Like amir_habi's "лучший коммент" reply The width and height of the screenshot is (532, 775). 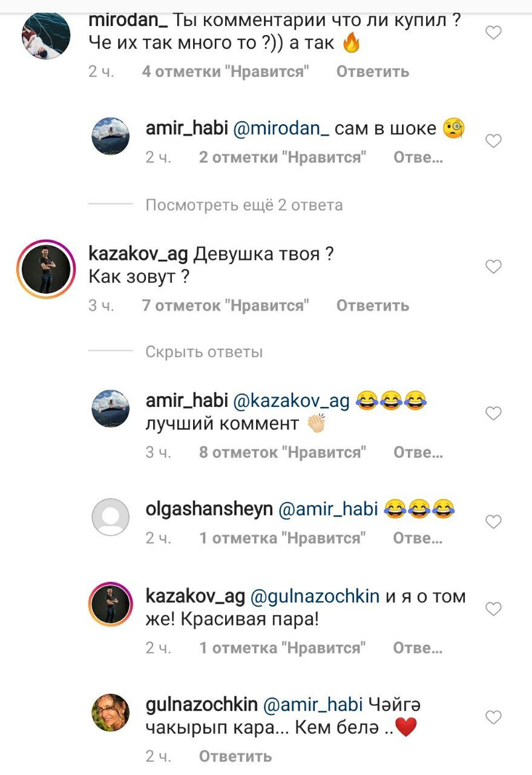(494, 414)
